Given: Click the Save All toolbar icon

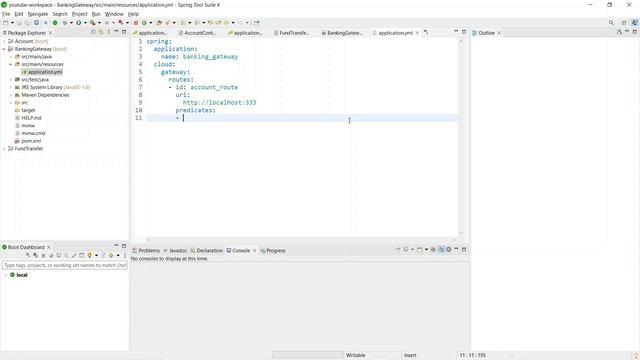Looking at the screenshot, I should click(27, 23).
